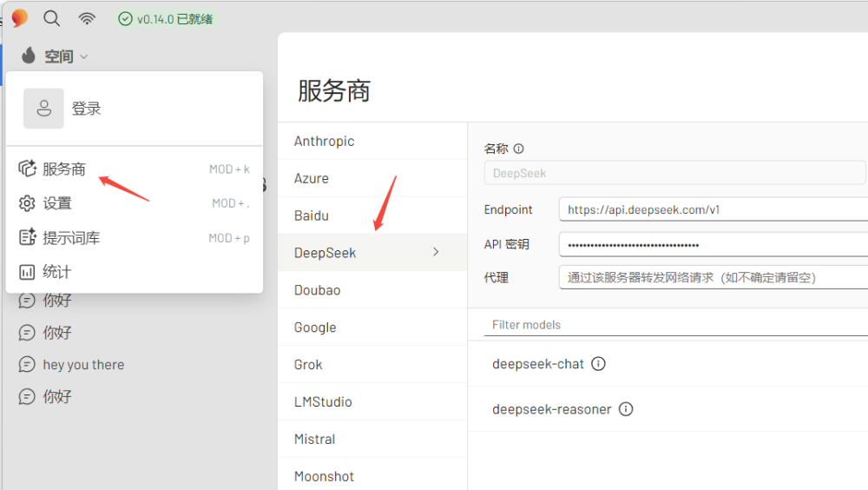Open 提示词库 prompt library menu item
868x490 pixels.
71,238
